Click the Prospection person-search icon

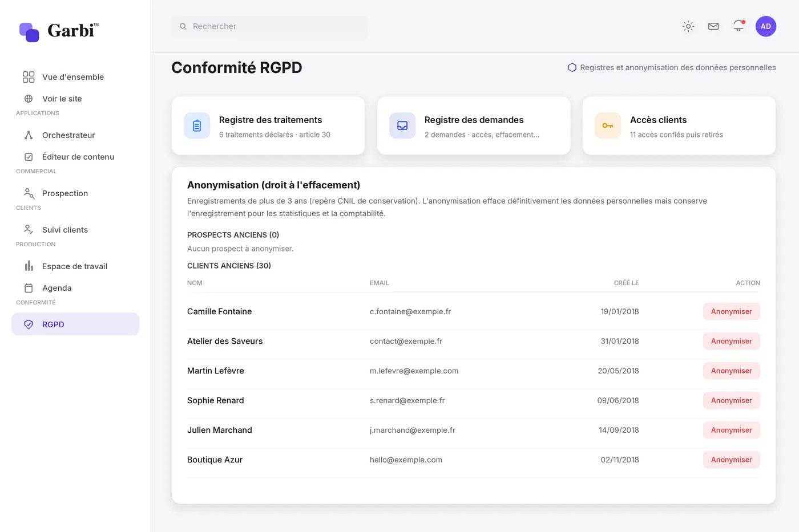pos(29,193)
